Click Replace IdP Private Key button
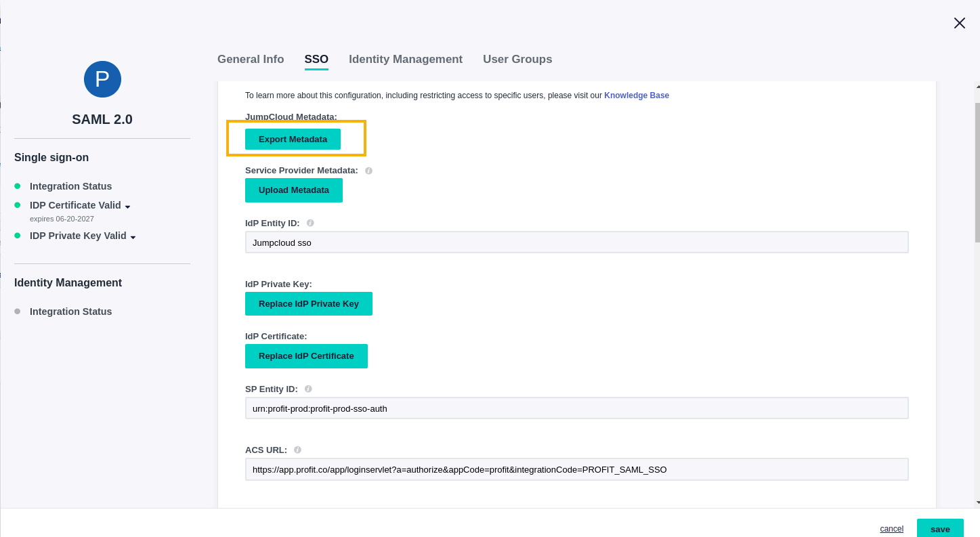 [x=309, y=303]
